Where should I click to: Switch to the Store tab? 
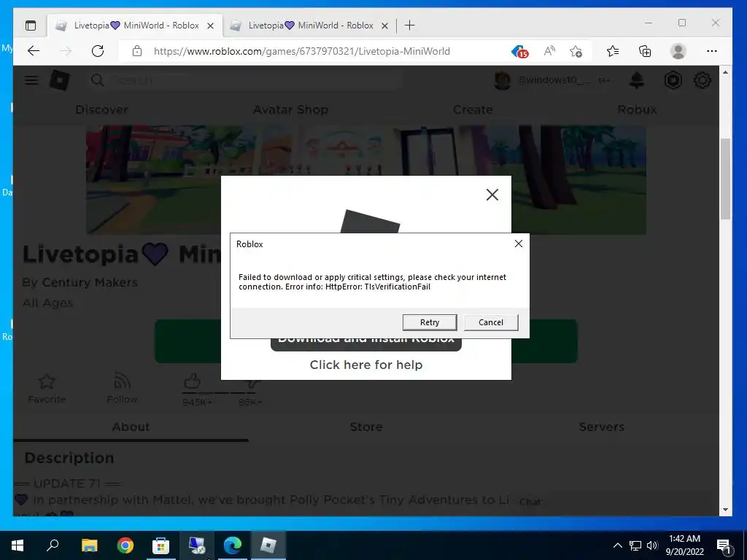tap(366, 427)
